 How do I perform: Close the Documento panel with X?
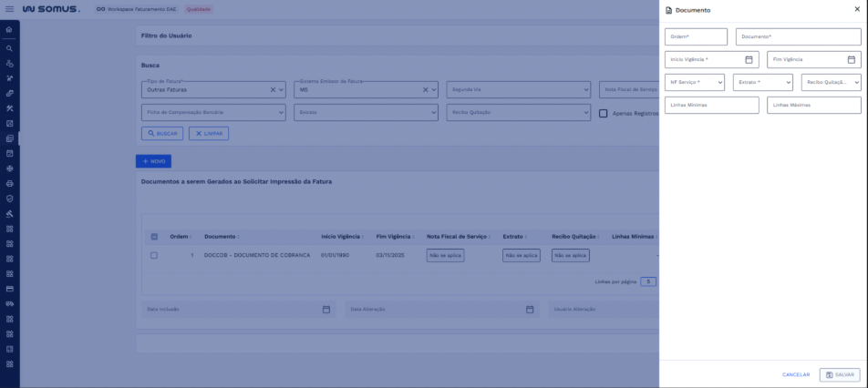[856, 9]
